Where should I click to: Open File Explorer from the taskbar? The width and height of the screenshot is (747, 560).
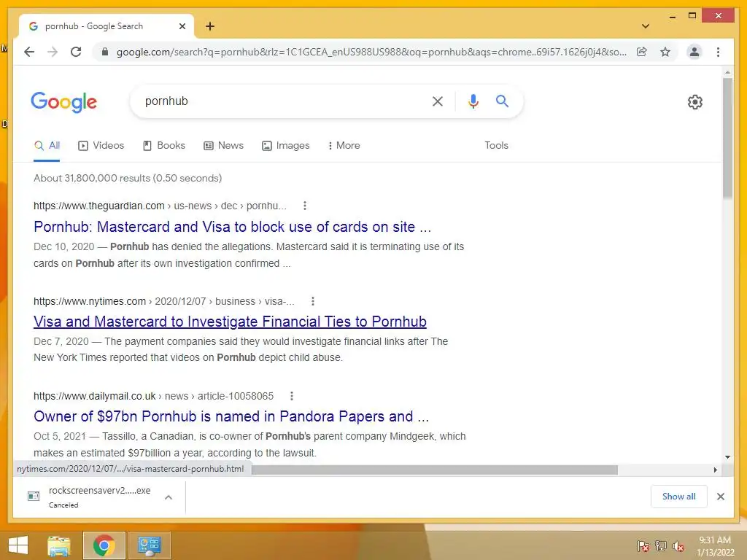58,545
